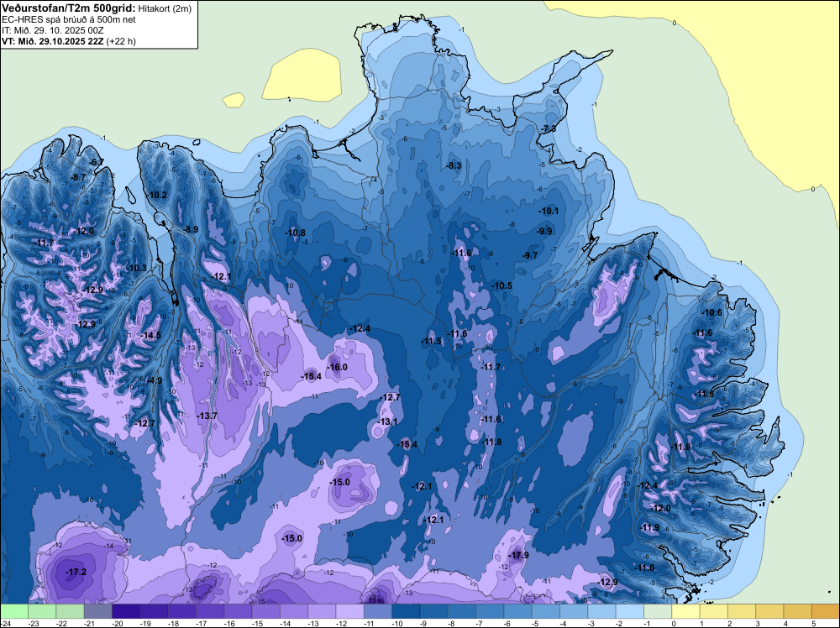The height and width of the screenshot is (628, 840).
Task: Click the -12 lavender legend swatch
Action: pyautogui.click(x=349, y=611)
